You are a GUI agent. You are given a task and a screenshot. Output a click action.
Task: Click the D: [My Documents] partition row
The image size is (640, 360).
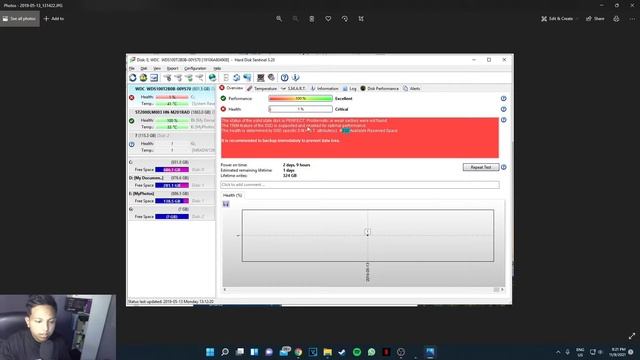coord(172,182)
